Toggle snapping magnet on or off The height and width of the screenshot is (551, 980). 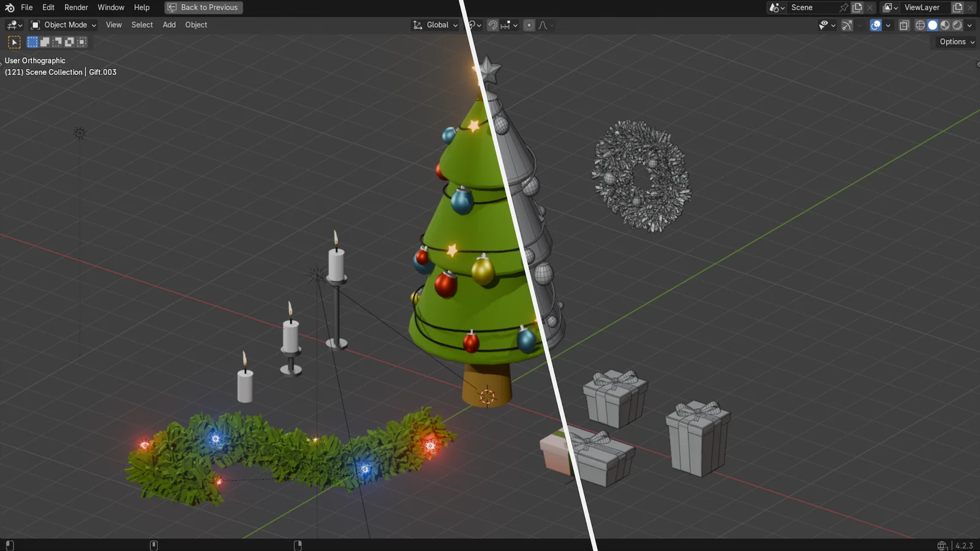pos(492,25)
